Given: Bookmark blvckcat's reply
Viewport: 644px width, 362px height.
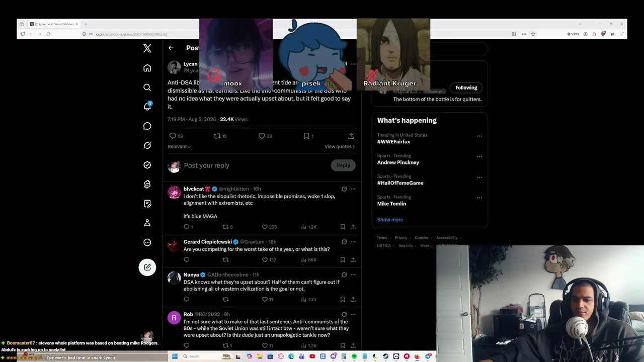Looking at the screenshot, I should 343,227.
